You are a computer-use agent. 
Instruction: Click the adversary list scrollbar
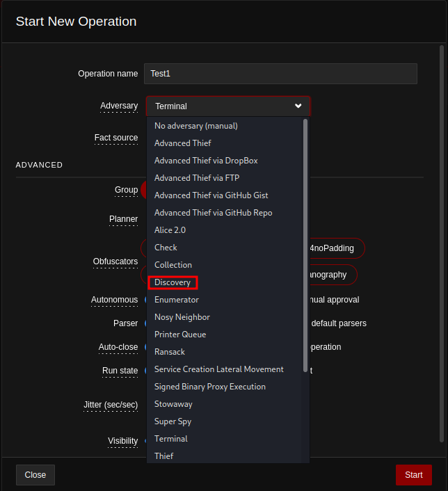coord(305,245)
